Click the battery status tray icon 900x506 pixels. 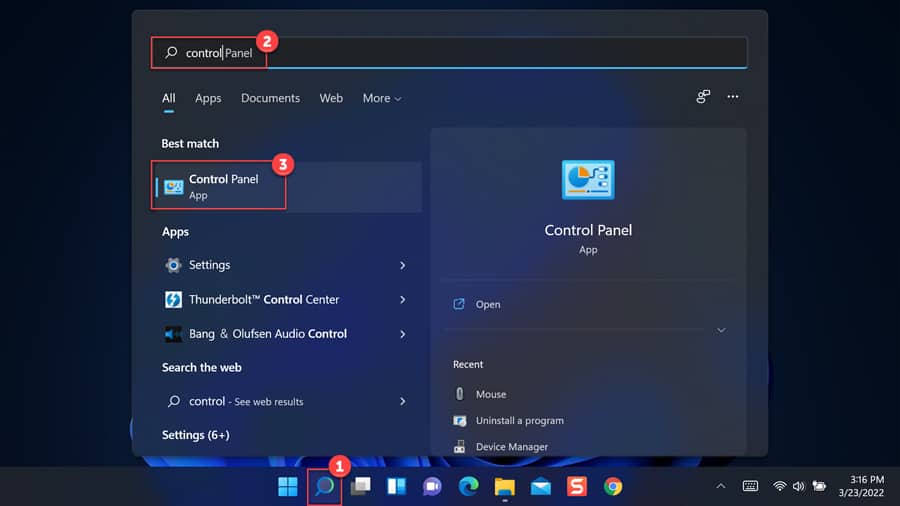819,486
